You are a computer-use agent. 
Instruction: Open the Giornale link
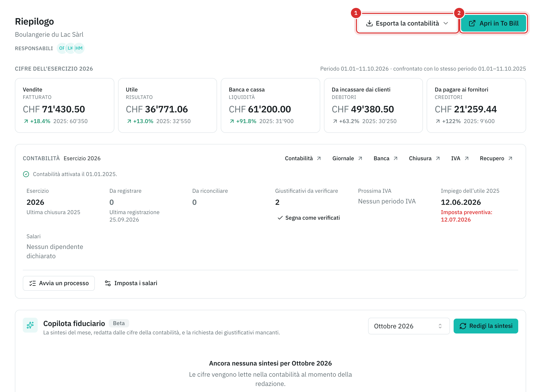click(x=347, y=159)
